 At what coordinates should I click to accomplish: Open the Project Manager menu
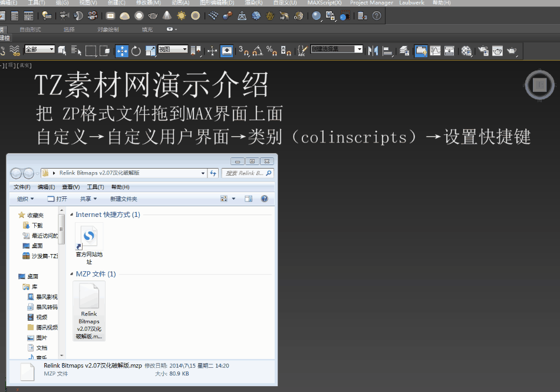(371, 2)
